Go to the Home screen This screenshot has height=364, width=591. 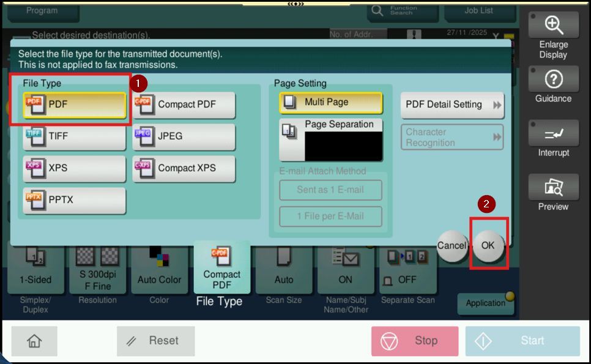[34, 341]
